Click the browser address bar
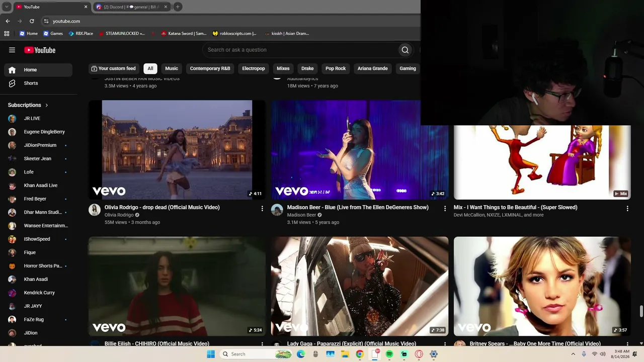644x362 pixels. click(231, 21)
